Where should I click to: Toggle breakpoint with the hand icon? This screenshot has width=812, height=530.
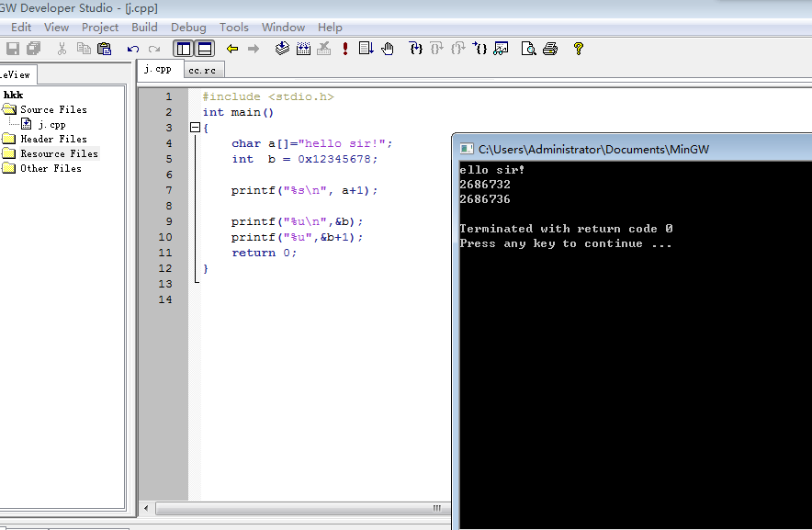(x=388, y=49)
